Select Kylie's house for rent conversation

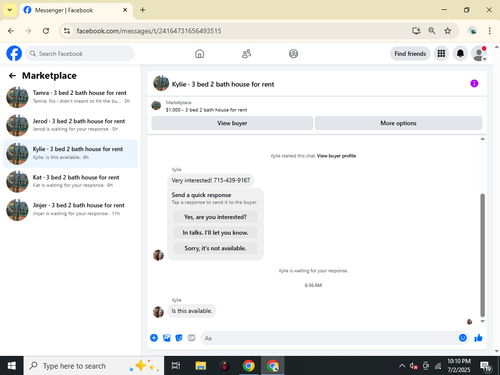pos(70,153)
